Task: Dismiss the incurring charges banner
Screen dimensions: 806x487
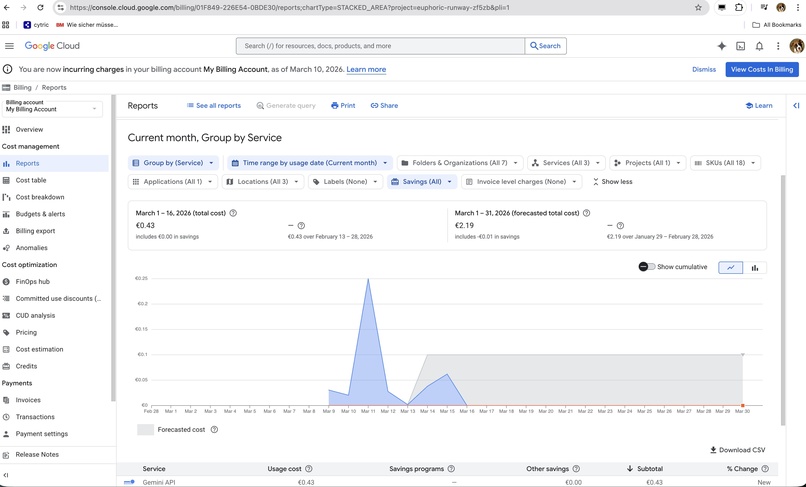Action: pyautogui.click(x=704, y=69)
